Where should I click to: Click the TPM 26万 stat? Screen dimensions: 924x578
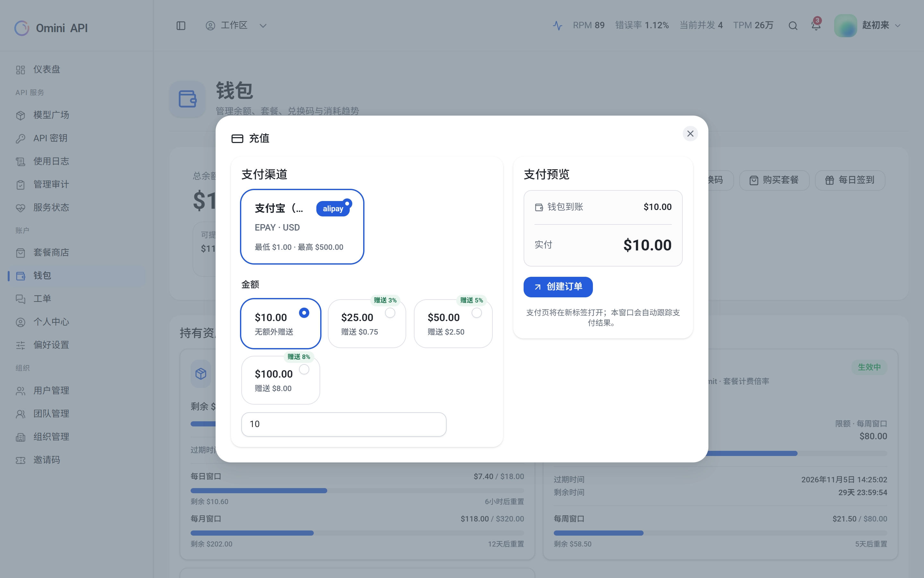pos(753,26)
